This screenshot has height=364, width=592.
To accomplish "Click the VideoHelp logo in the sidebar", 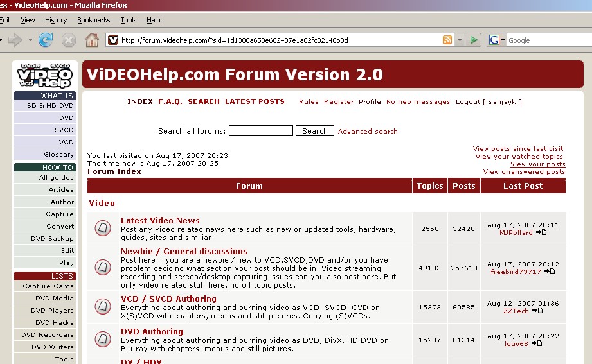I will point(45,76).
